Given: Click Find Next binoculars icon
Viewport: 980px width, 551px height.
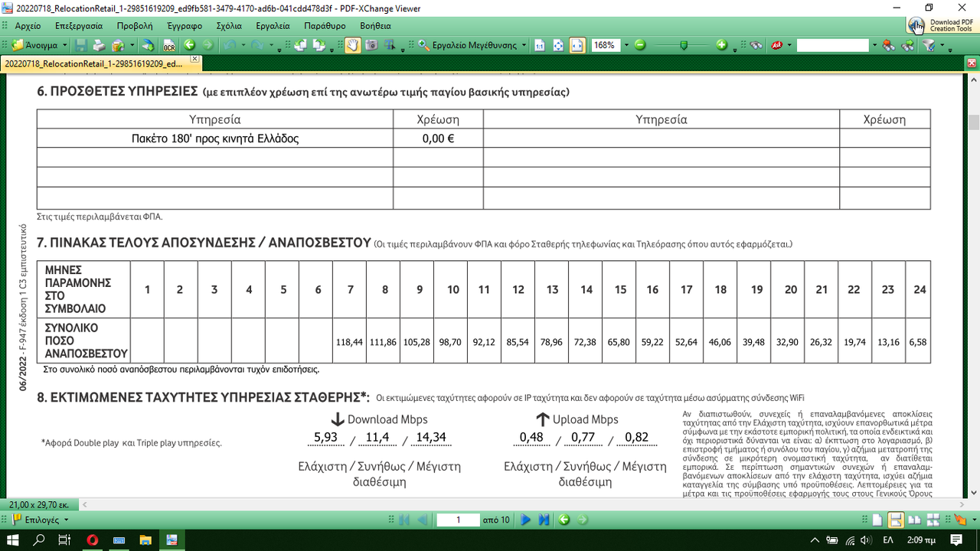Looking at the screenshot, I should 907,45.
